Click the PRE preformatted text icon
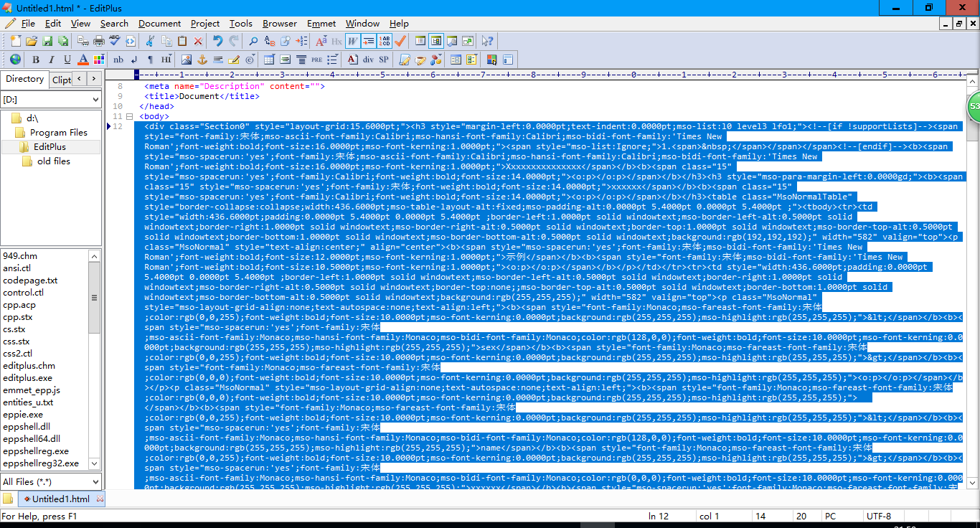Image resolution: width=980 pixels, height=528 pixels. 316,60
